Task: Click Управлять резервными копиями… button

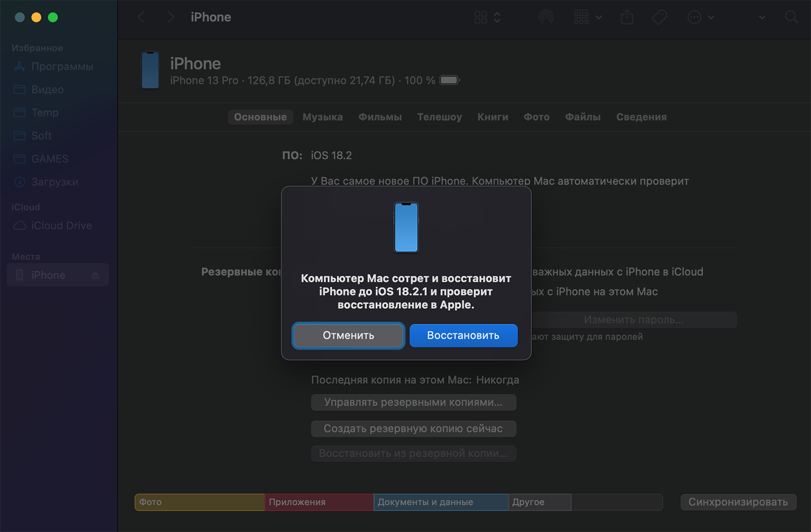Action: (x=414, y=402)
